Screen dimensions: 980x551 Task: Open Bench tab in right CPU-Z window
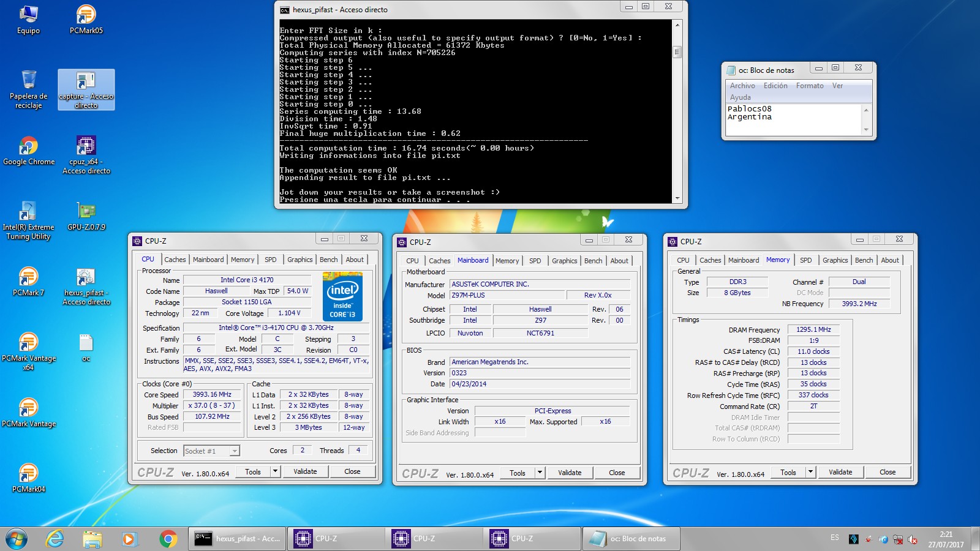(x=864, y=260)
